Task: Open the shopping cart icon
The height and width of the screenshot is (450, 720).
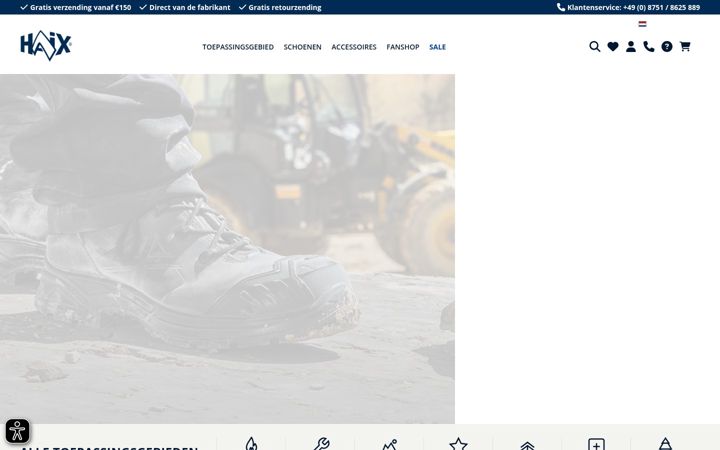Action: pyautogui.click(x=685, y=46)
